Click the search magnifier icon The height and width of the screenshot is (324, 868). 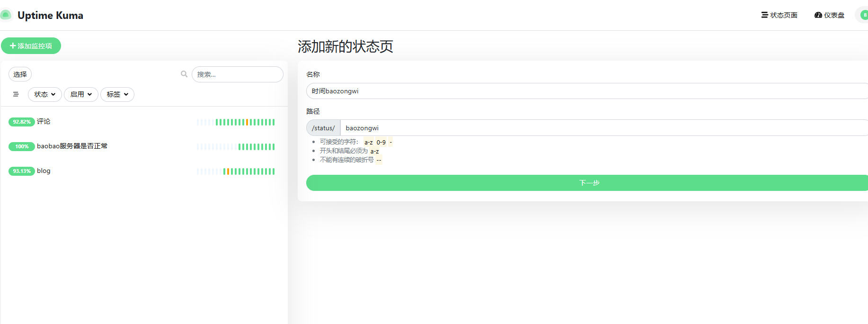point(184,74)
